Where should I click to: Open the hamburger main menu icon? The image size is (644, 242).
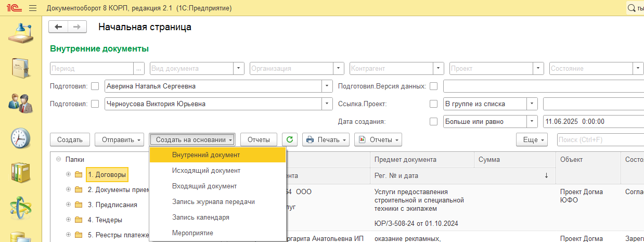tap(33, 8)
